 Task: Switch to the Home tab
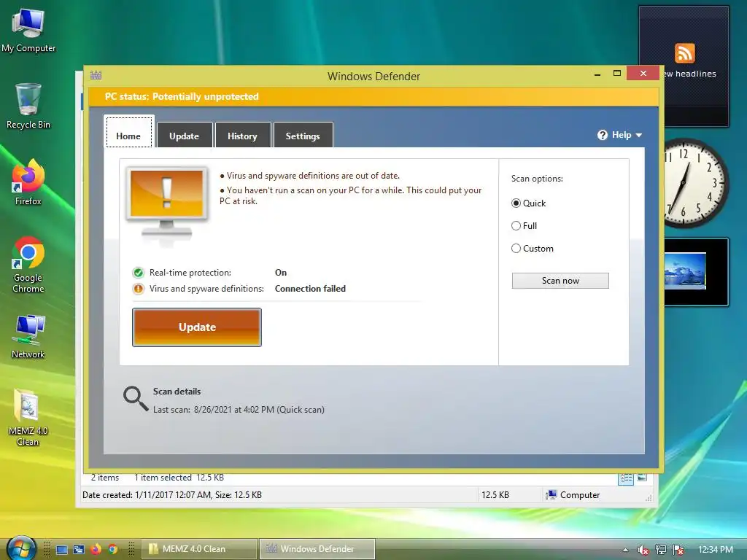pos(128,132)
